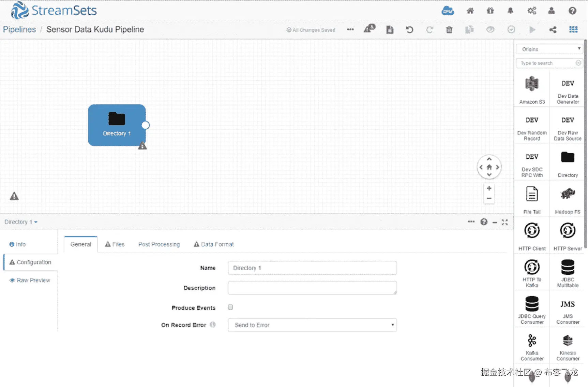Maximize the properties panel
The height and width of the screenshot is (387, 588).
(x=505, y=222)
